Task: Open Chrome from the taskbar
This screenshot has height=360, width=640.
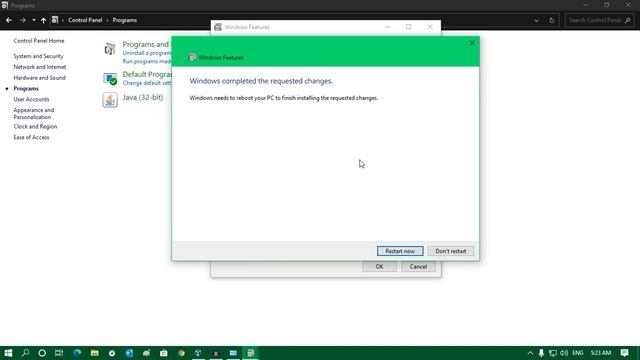Action: pyautogui.click(x=181, y=353)
